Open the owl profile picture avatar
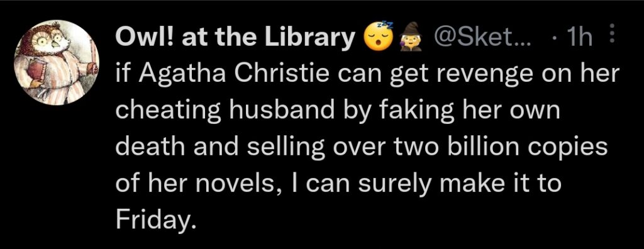Image resolution: width=644 pixels, height=249 pixels. pyautogui.click(x=57, y=64)
